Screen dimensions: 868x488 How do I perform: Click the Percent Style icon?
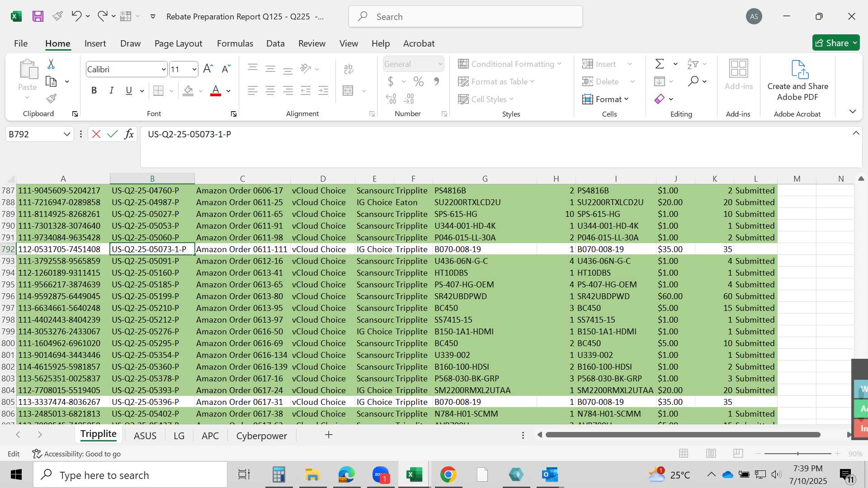point(419,82)
